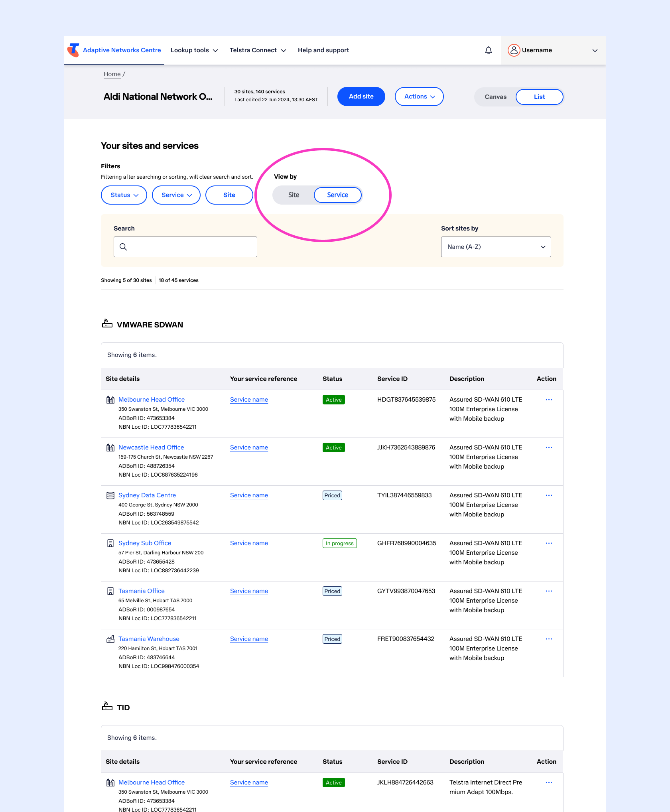
Task: Open Service name link for Newcastle Head Office
Action: coord(249,447)
